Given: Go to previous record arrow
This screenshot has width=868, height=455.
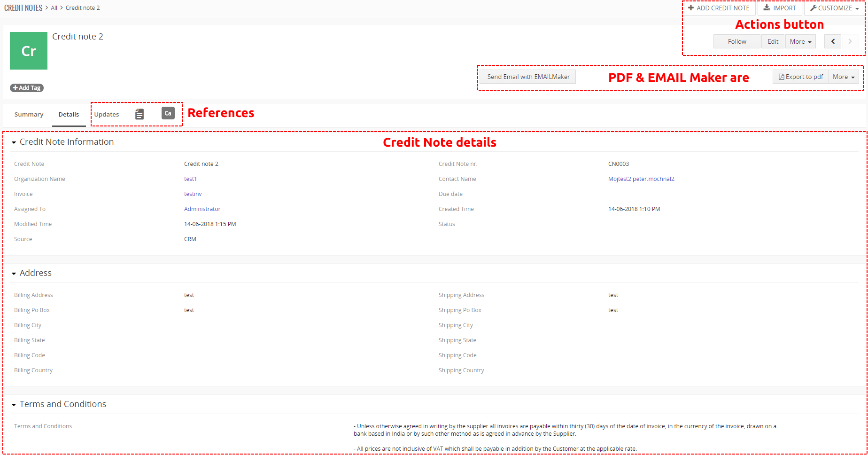Looking at the screenshot, I should 833,41.
